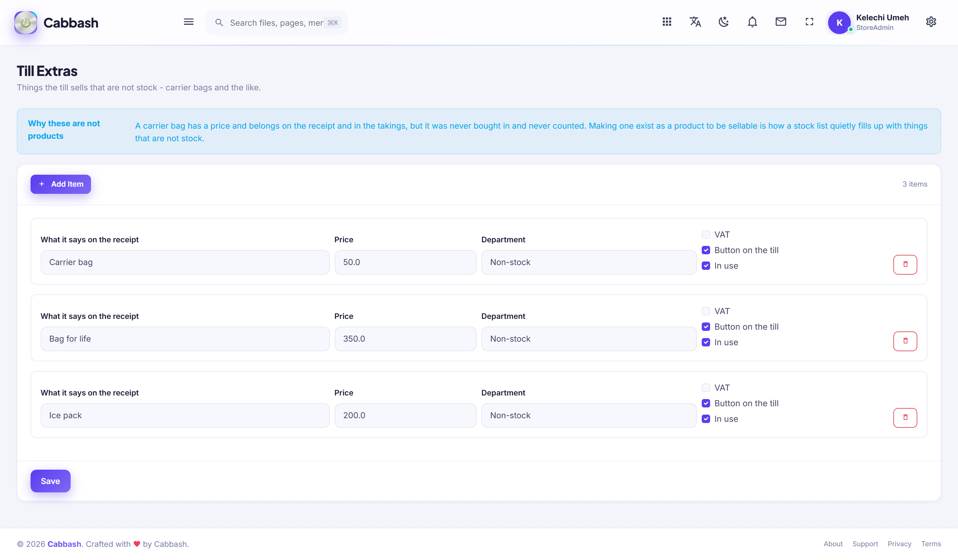Edit the Ice pack receipt name field

point(185,415)
